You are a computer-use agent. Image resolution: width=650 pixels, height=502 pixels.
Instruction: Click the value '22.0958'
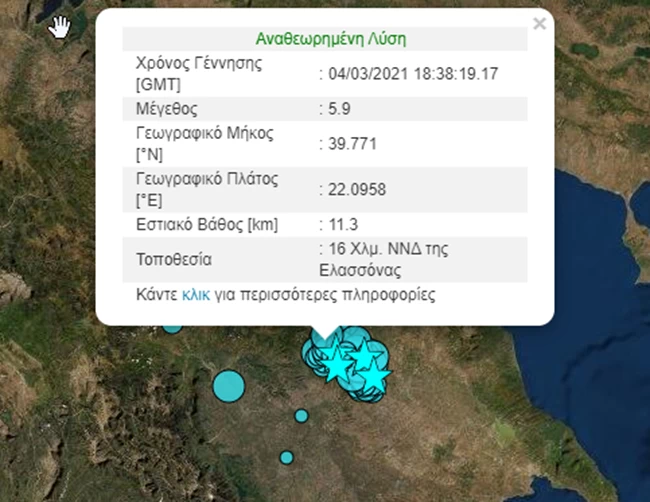click(357, 189)
